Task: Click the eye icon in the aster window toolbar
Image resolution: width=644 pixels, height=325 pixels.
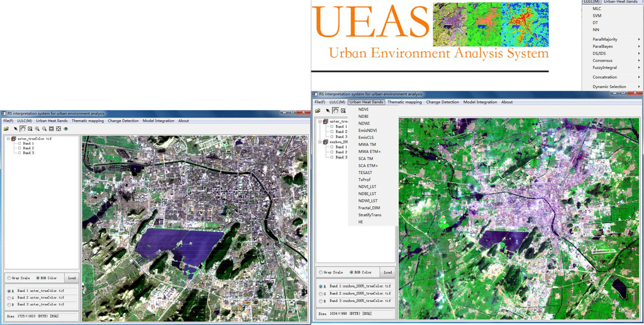Action: (65, 128)
